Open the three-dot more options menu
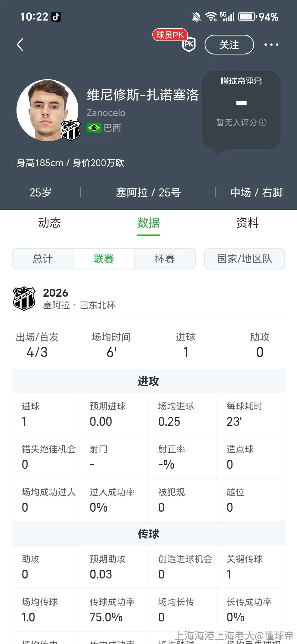 click(271, 45)
